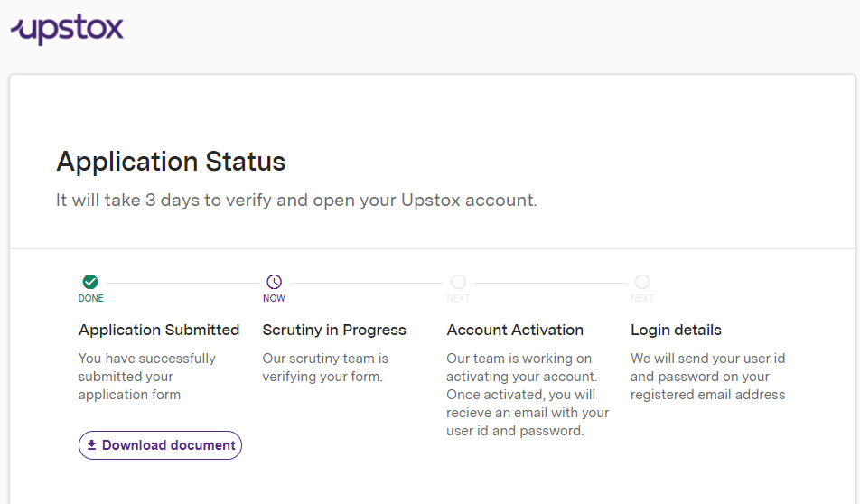Click the Download document button

[x=160, y=445]
